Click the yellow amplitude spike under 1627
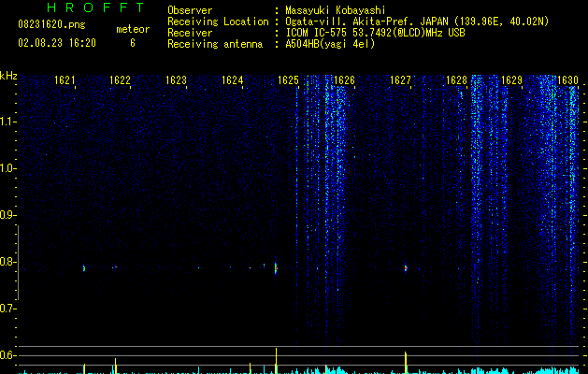Image resolution: width=588 pixels, height=374 pixels. click(x=406, y=363)
